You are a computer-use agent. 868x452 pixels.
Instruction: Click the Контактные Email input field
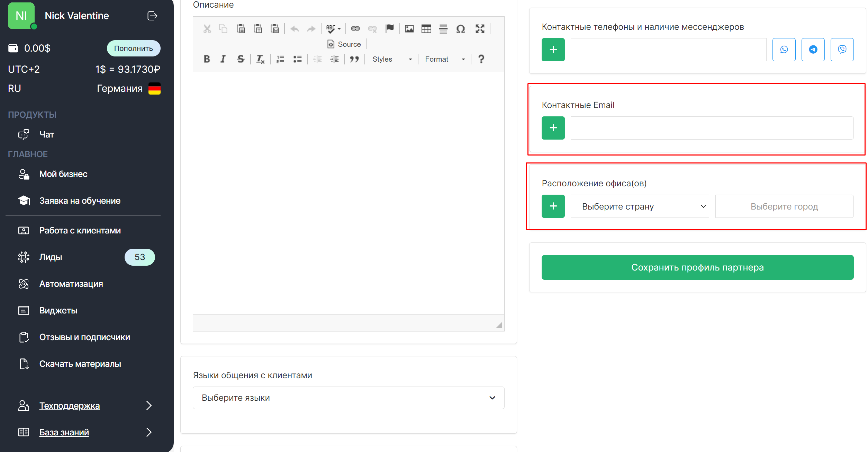712,128
